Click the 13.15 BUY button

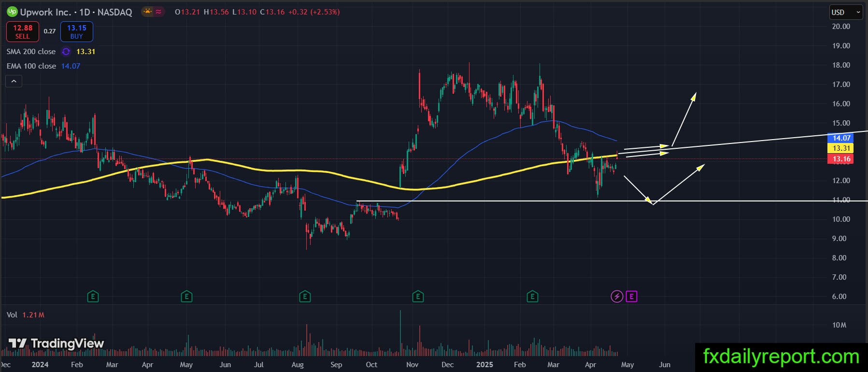click(x=77, y=32)
